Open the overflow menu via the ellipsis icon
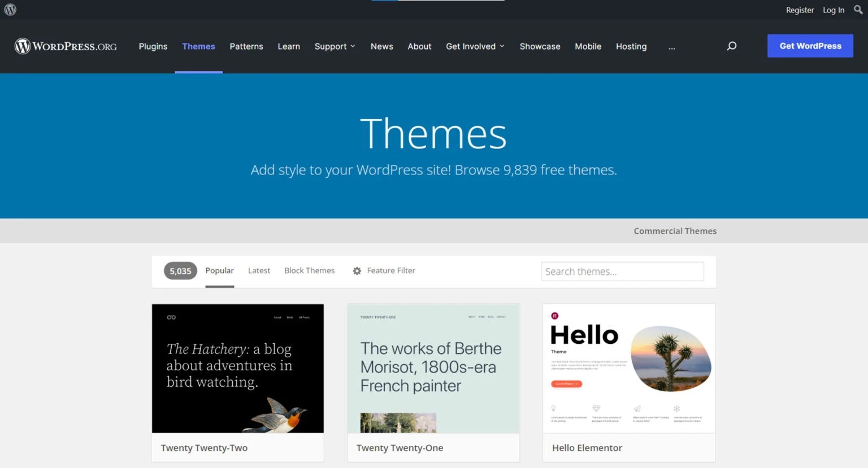 coord(671,47)
